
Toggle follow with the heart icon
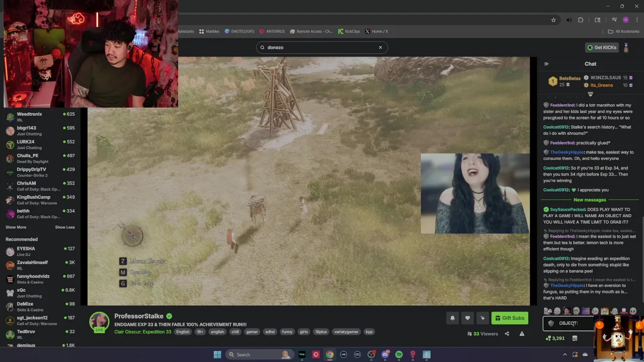pos(467,318)
